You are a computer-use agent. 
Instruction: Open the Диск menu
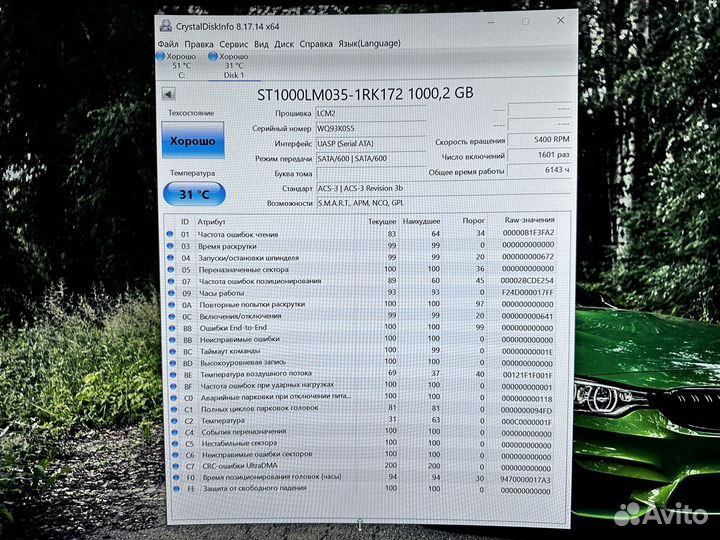click(x=284, y=44)
